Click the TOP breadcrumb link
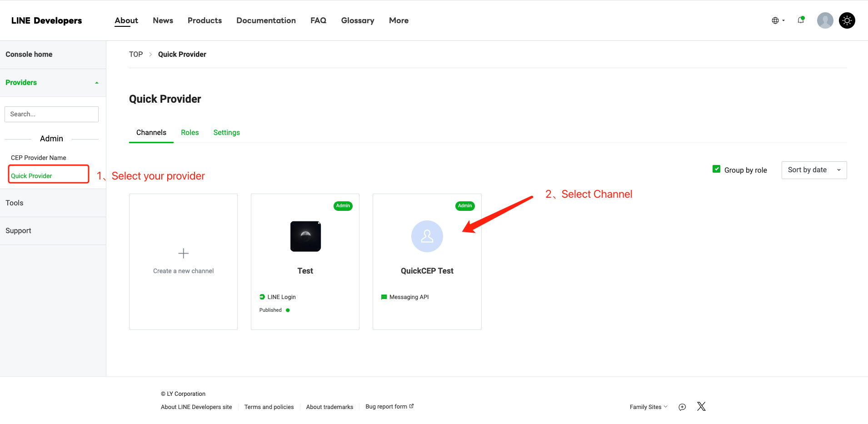Viewport: 868px width, 424px height. (136, 55)
